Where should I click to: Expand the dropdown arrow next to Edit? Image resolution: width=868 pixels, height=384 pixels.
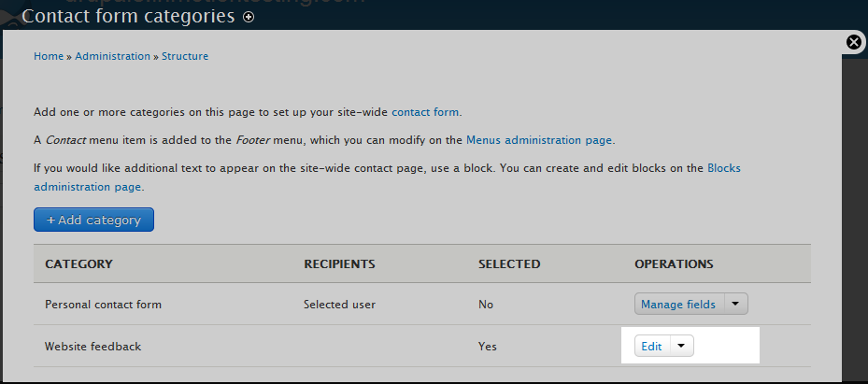tap(681, 346)
